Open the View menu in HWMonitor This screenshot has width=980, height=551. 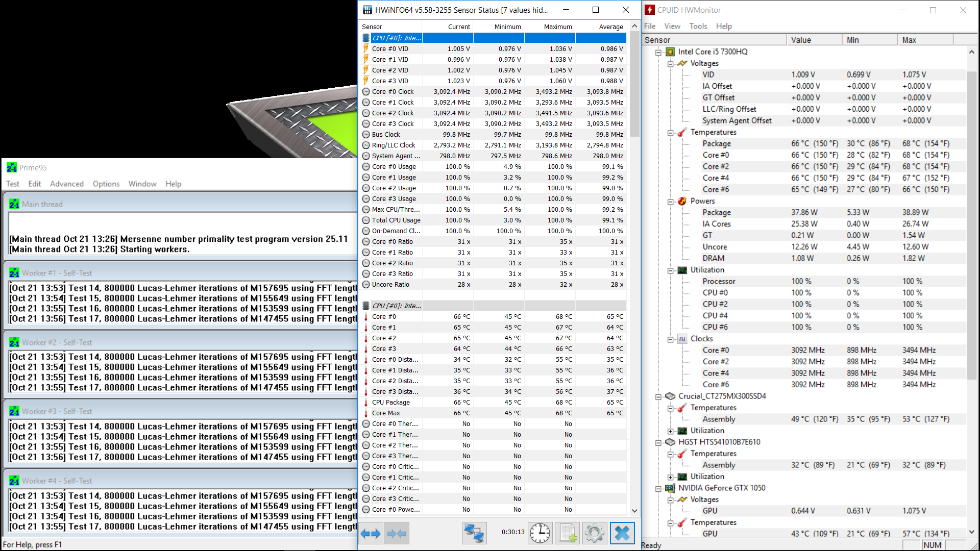[672, 26]
